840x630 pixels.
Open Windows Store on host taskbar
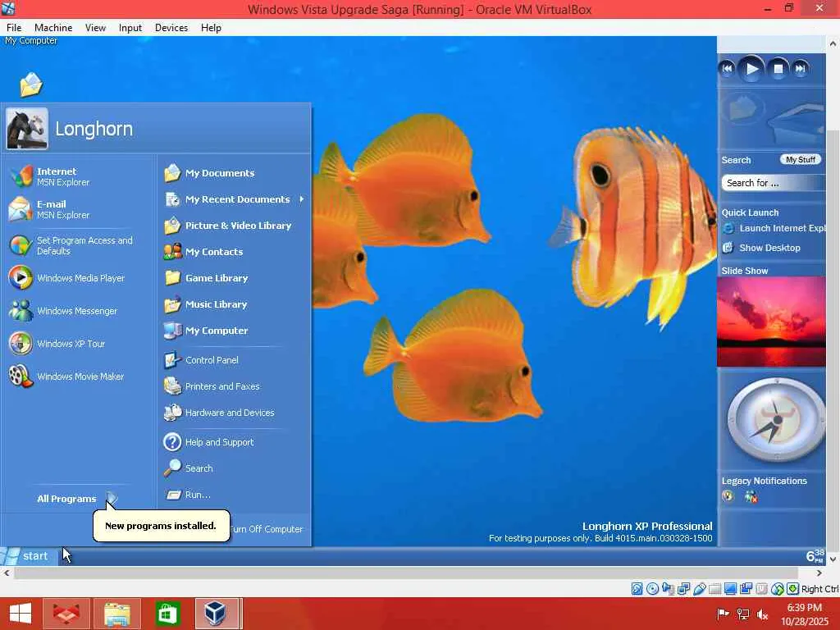(x=167, y=614)
